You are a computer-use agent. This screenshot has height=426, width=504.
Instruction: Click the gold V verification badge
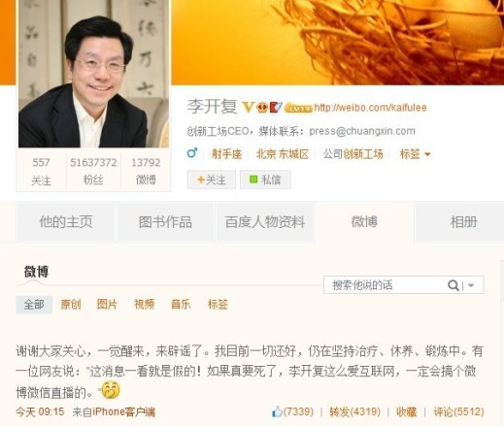tap(248, 107)
